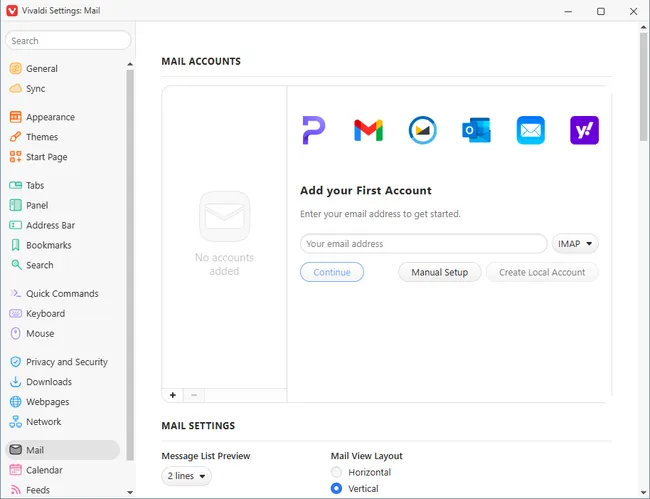Click the settings Search field

pos(68,41)
